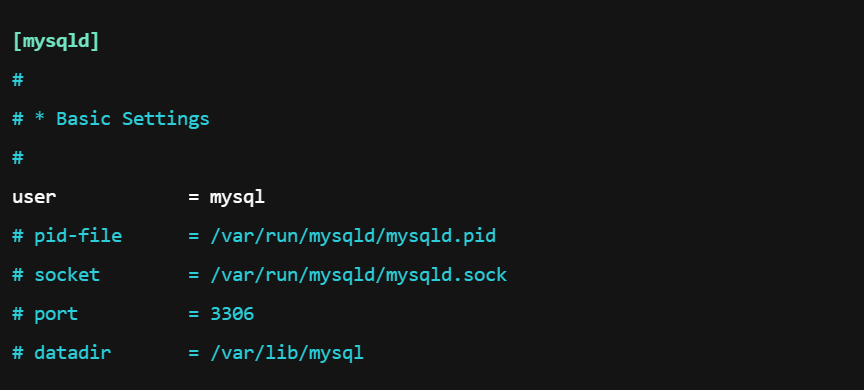Click the equals sign on user line
Screen dimensions: 864x390
193,197
